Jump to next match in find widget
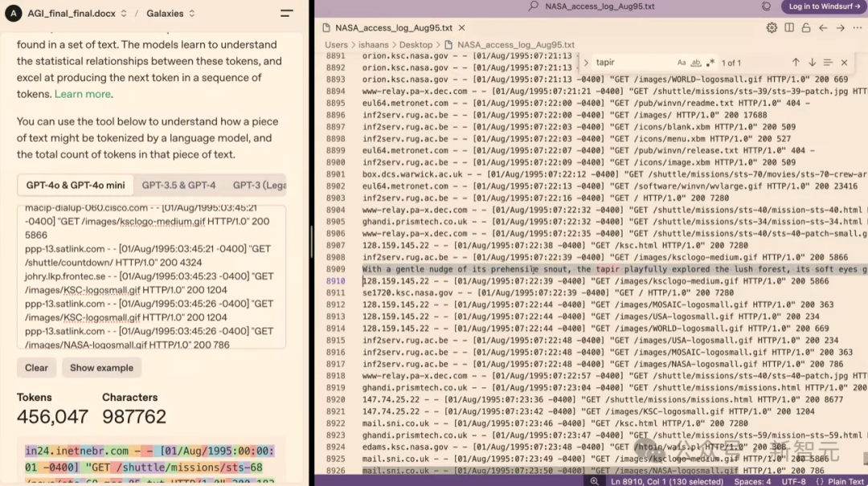The image size is (868, 486). 812,63
